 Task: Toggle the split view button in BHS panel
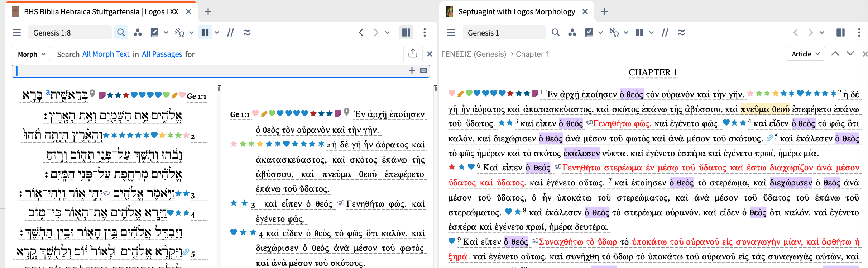[406, 33]
